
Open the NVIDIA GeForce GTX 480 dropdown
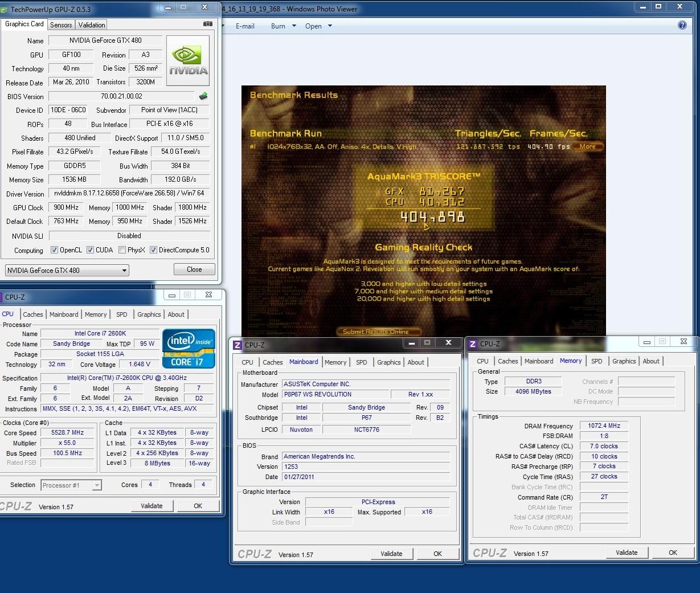(67, 270)
